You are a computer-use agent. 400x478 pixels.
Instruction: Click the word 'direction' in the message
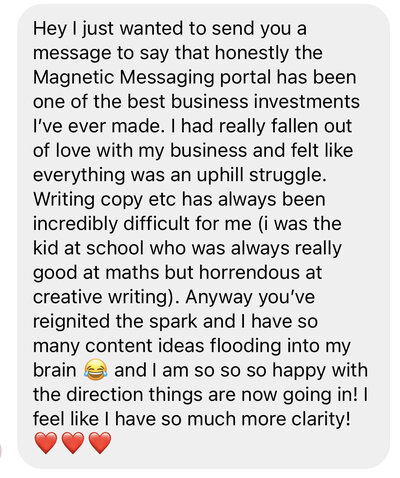coord(105,395)
